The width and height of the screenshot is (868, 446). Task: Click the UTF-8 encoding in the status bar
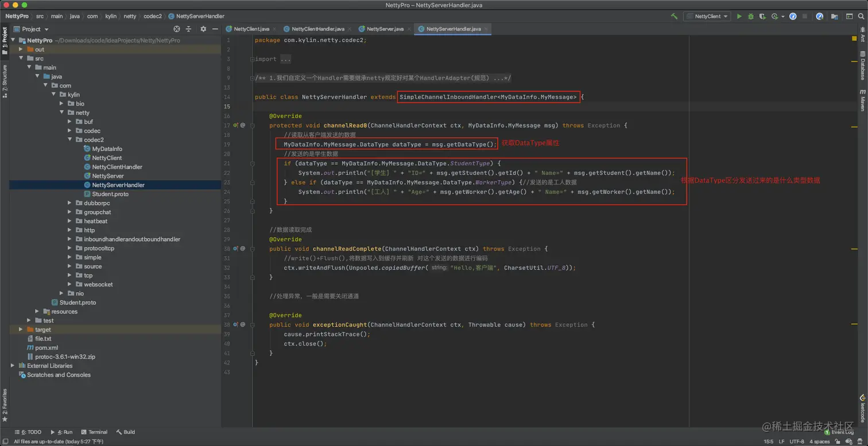[797, 441]
